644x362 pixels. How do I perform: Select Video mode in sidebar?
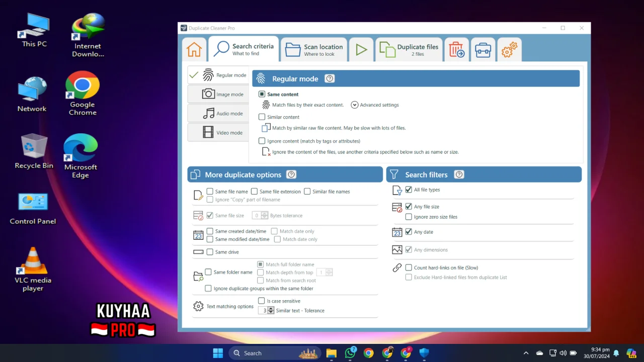click(x=218, y=133)
